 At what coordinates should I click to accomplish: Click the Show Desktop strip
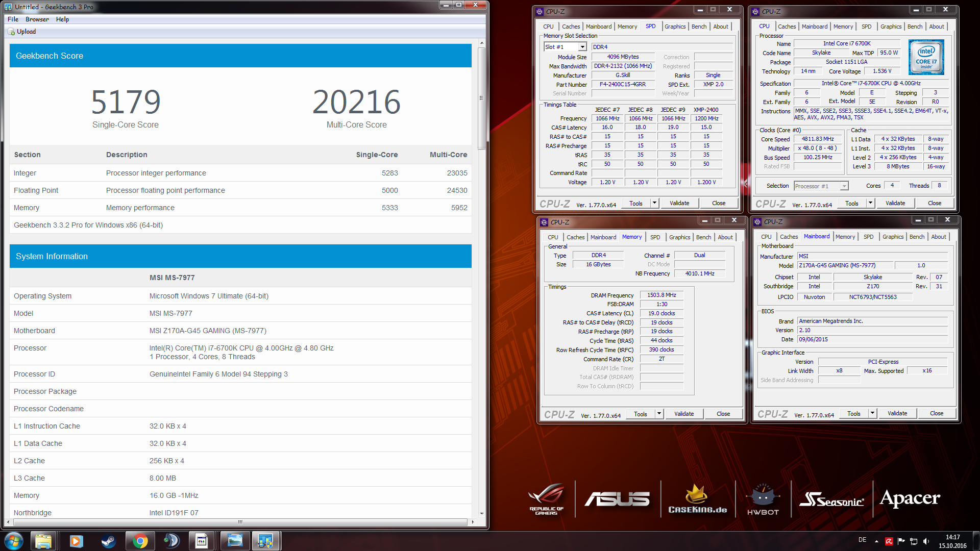[976, 541]
